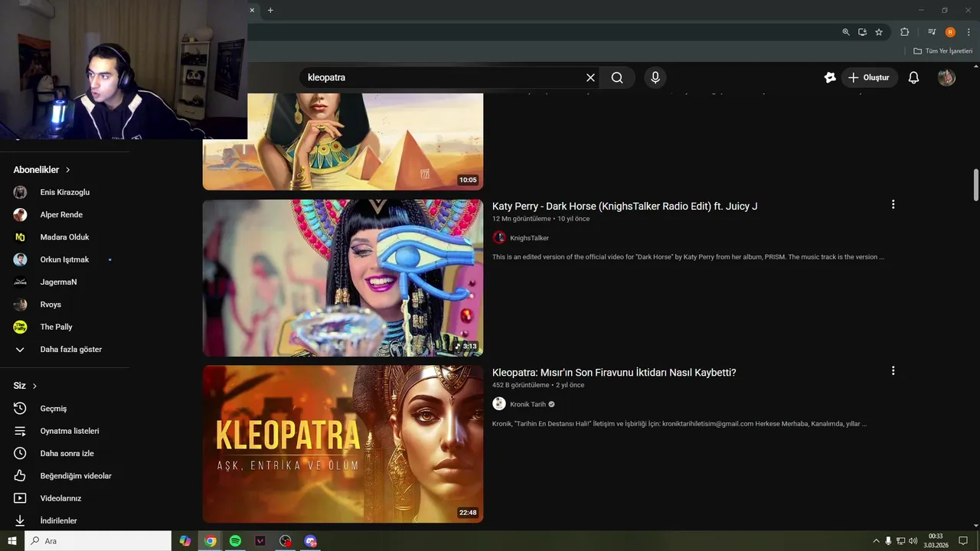Image resolution: width=980 pixels, height=551 pixels.
Task: Open Kronik Tarih channel link
Action: [528, 404]
